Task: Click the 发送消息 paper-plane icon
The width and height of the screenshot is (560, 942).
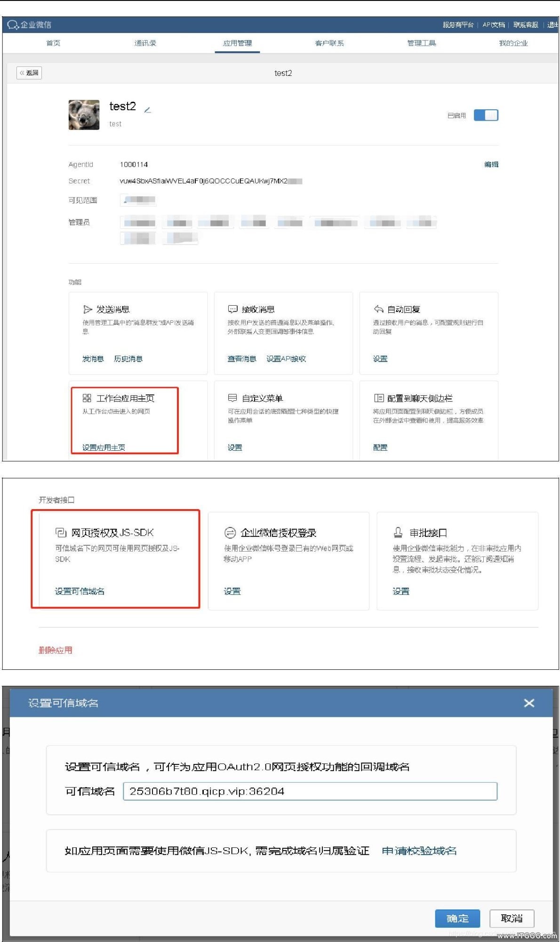Action: click(x=88, y=309)
